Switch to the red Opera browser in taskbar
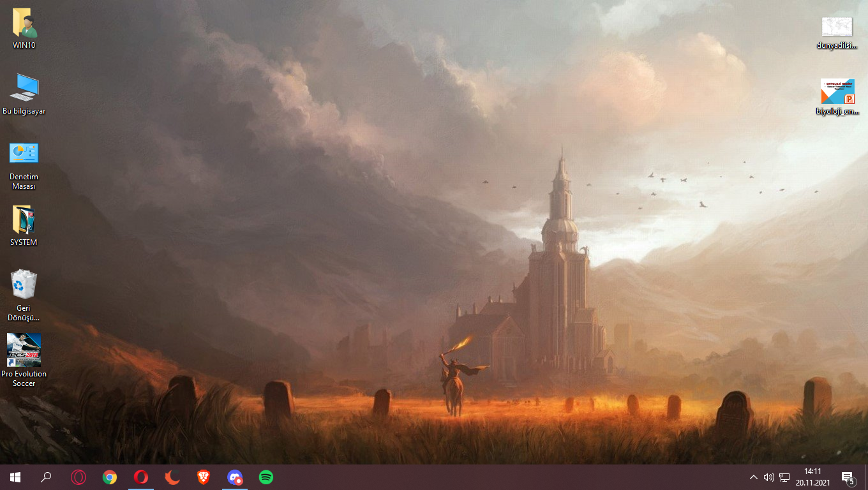The height and width of the screenshot is (490, 868). click(x=141, y=477)
